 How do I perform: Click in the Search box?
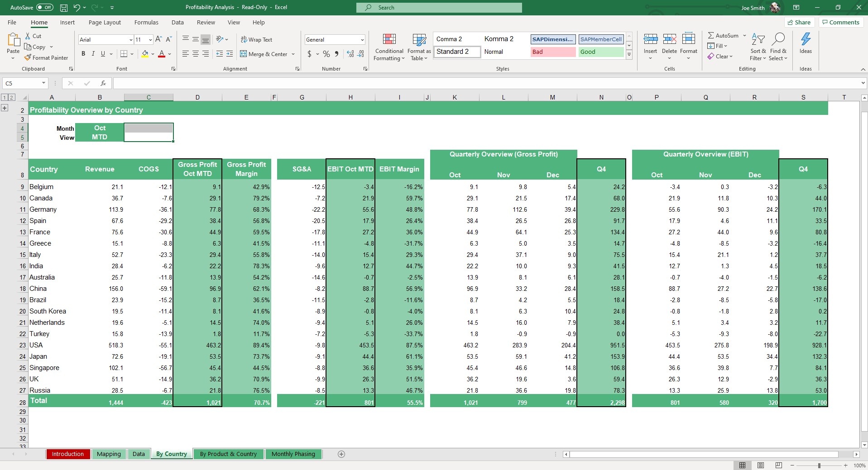coord(439,8)
